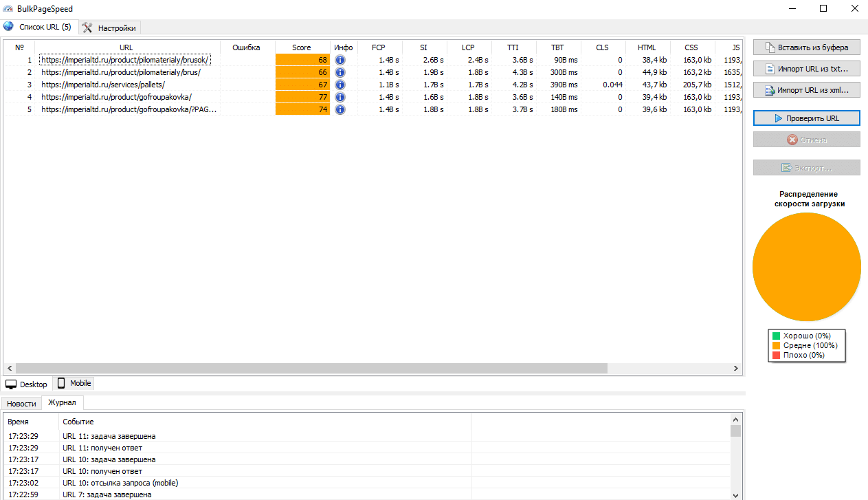Click the orange pie chart
This screenshot has height=500, width=868.
(x=807, y=267)
